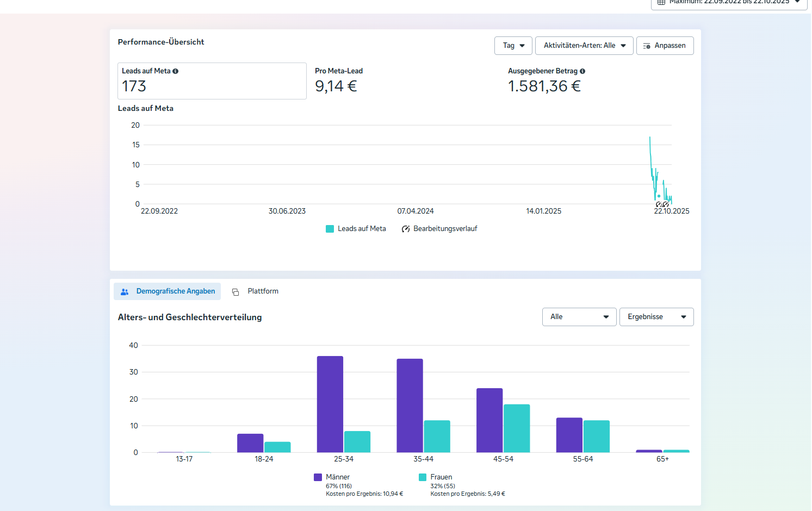The image size is (812, 511).
Task: Open the Ergebnisse metric dropdown
Action: [x=656, y=317]
